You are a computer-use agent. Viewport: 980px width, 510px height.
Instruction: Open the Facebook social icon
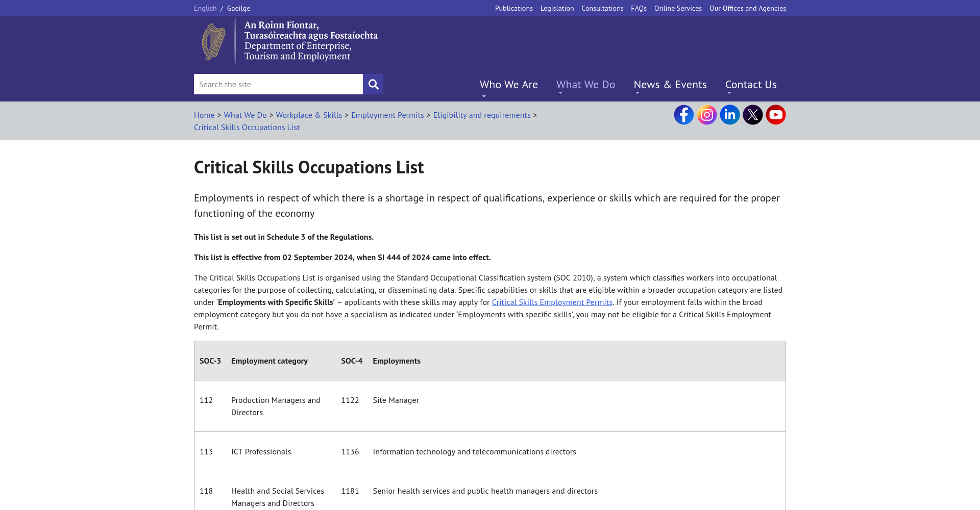click(683, 115)
